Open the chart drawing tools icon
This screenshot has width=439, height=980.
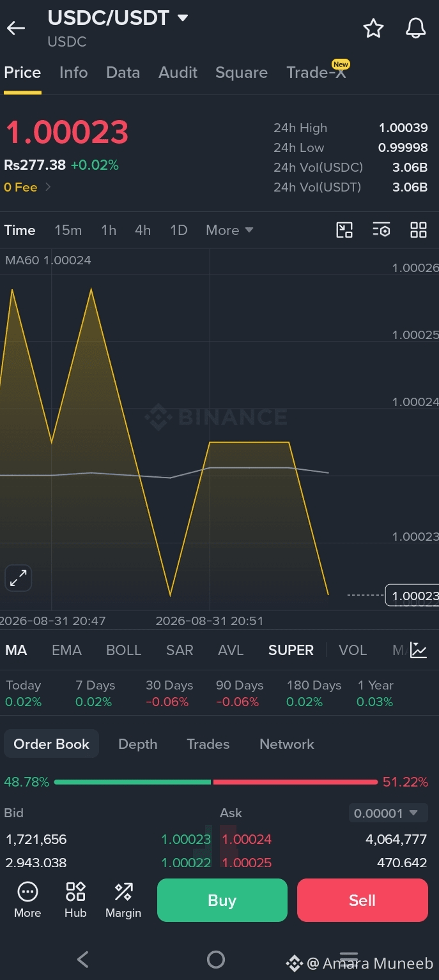[344, 230]
